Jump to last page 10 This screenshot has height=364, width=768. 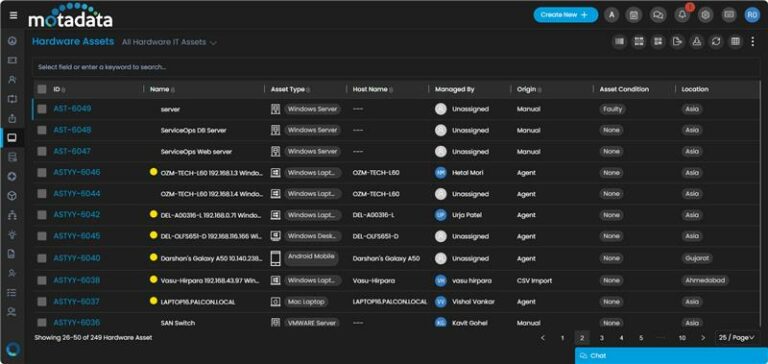pyautogui.click(x=682, y=338)
